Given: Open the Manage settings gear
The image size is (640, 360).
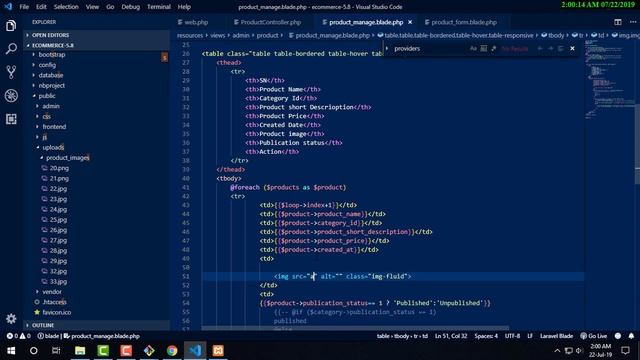Looking at the screenshot, I should coord(11,318).
